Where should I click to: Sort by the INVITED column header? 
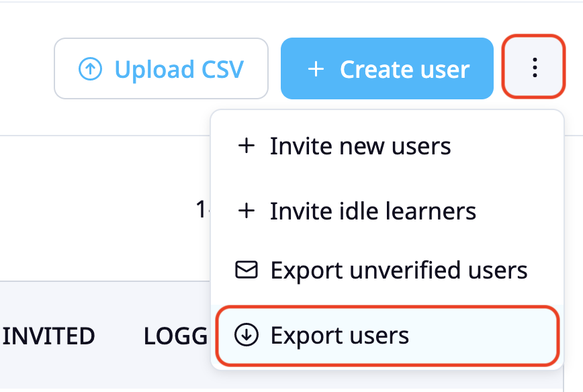49,336
